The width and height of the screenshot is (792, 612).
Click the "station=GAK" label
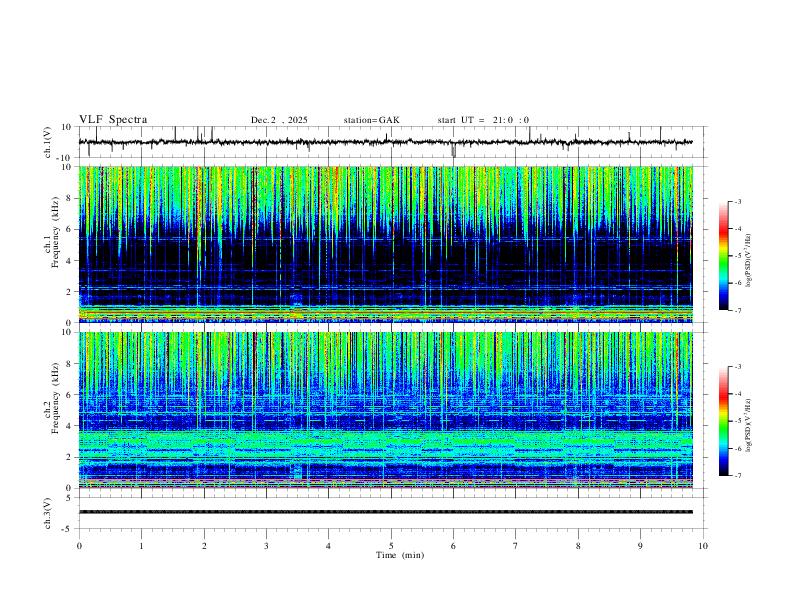coord(372,120)
